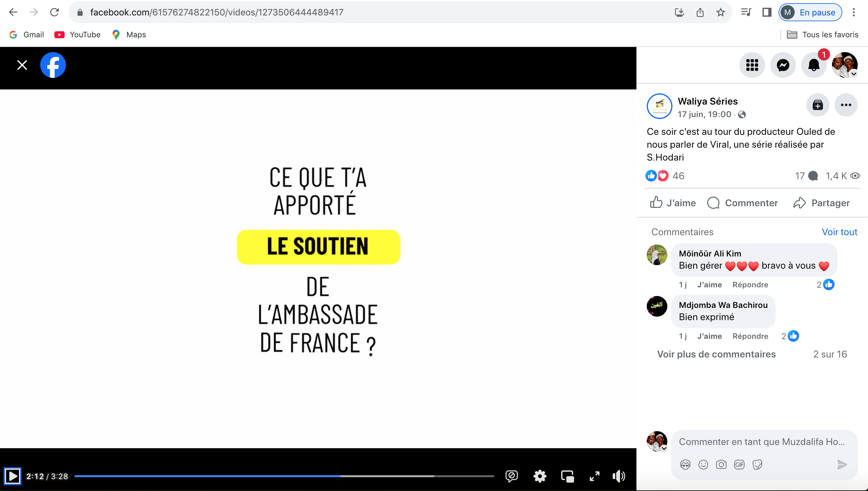The width and height of the screenshot is (868, 491).
Task: Open Messenger from the top bar
Action: [x=783, y=65]
